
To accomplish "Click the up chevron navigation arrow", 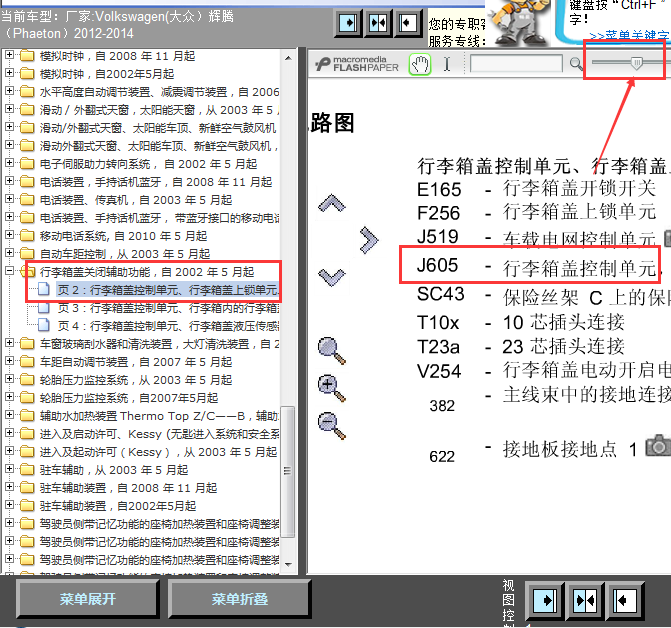I will pos(332,204).
